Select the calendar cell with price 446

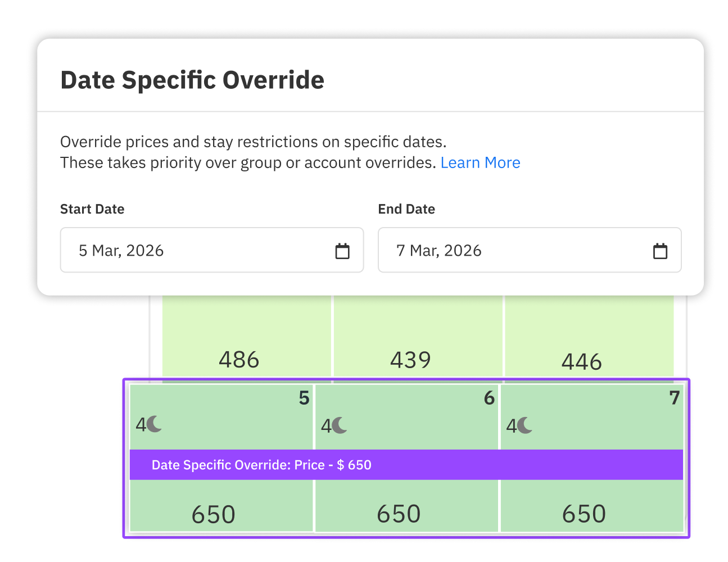(x=589, y=336)
